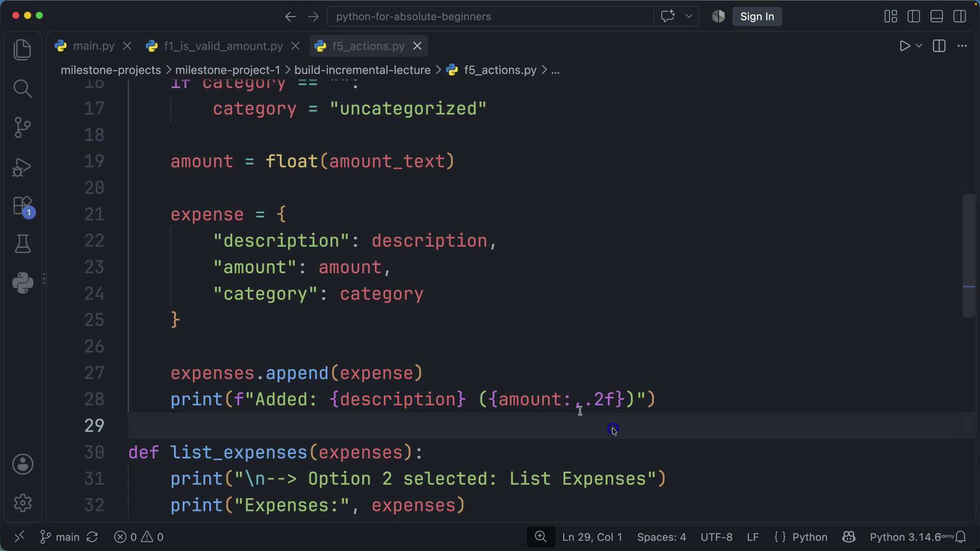The width and height of the screenshot is (980, 551).
Task: Close the f5_actions.py tab
Action: tap(418, 46)
